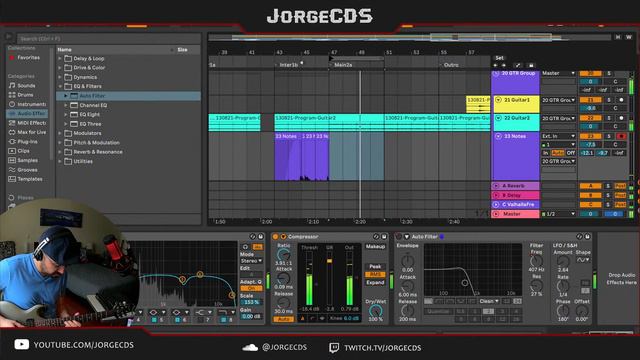Arm the 22 Guitar2 track for recording
Image resolution: width=640 pixels, height=360 pixels.
click(x=621, y=118)
